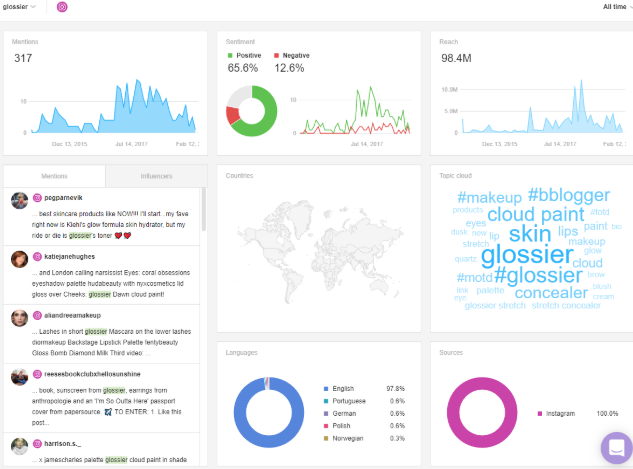Viewport: 633px width, 469px height.
Task: Click the pink Instagram legend swatch
Action: click(x=540, y=414)
